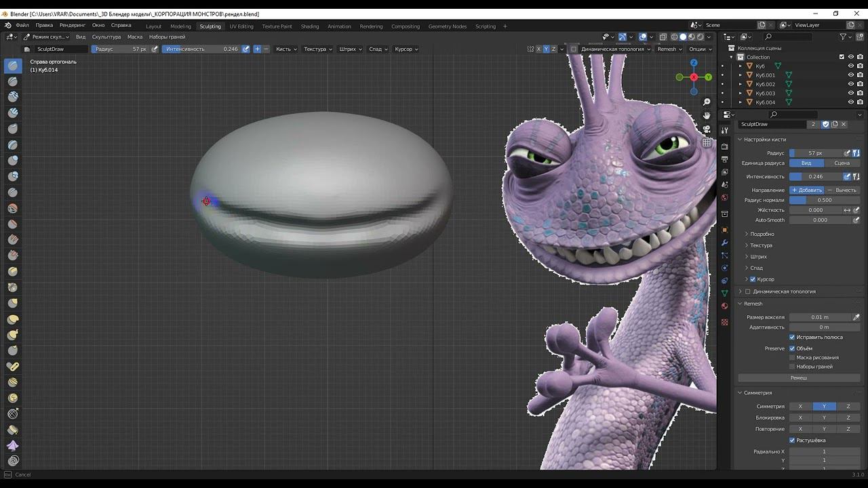Set radius unit to Сцена
This screenshot has width=868, height=488.
click(842, 163)
